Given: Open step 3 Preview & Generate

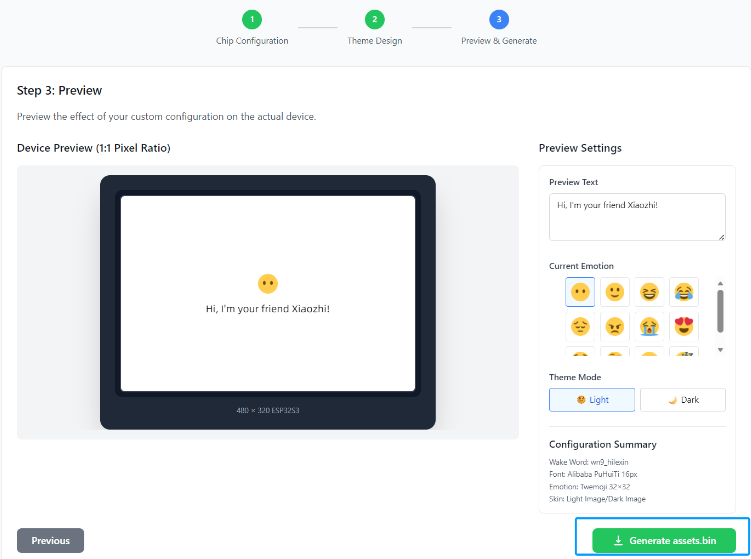Looking at the screenshot, I should [498, 19].
